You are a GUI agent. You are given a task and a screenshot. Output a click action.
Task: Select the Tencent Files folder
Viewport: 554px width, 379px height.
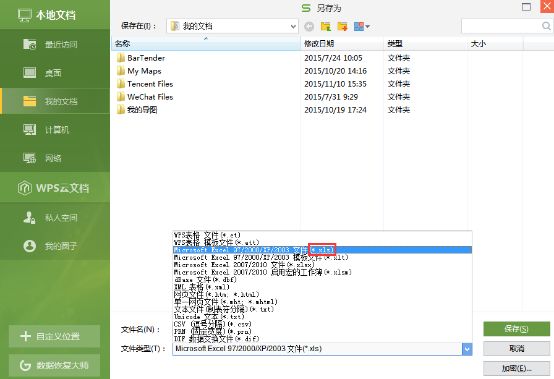point(150,84)
